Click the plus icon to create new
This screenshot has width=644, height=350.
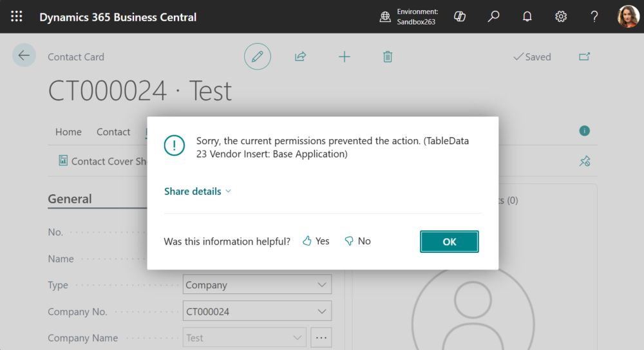pyautogui.click(x=344, y=57)
